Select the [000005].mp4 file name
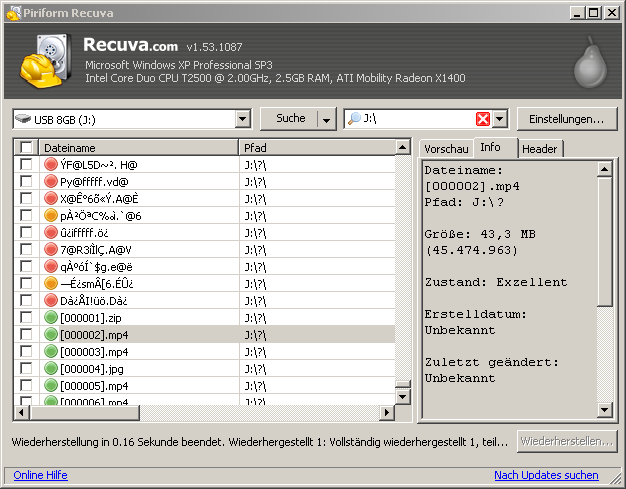 [94, 386]
